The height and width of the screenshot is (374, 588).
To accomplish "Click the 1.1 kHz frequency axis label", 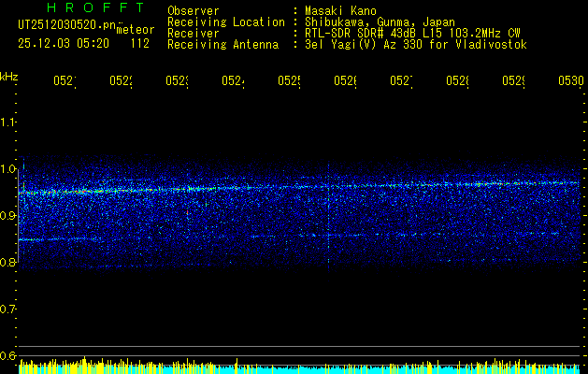I will point(8,122).
